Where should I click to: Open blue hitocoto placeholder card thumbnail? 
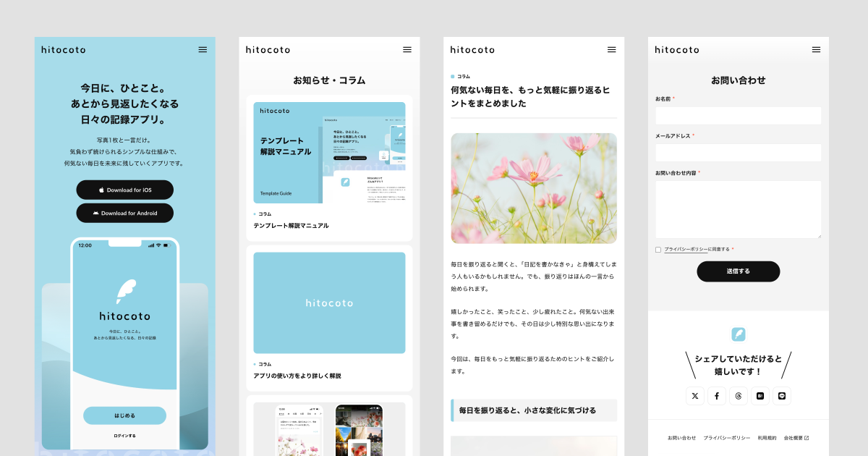[x=329, y=303]
